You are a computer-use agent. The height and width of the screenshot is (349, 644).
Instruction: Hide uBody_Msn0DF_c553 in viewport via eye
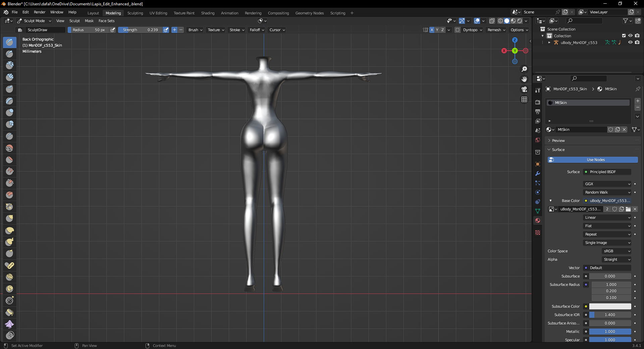click(630, 42)
